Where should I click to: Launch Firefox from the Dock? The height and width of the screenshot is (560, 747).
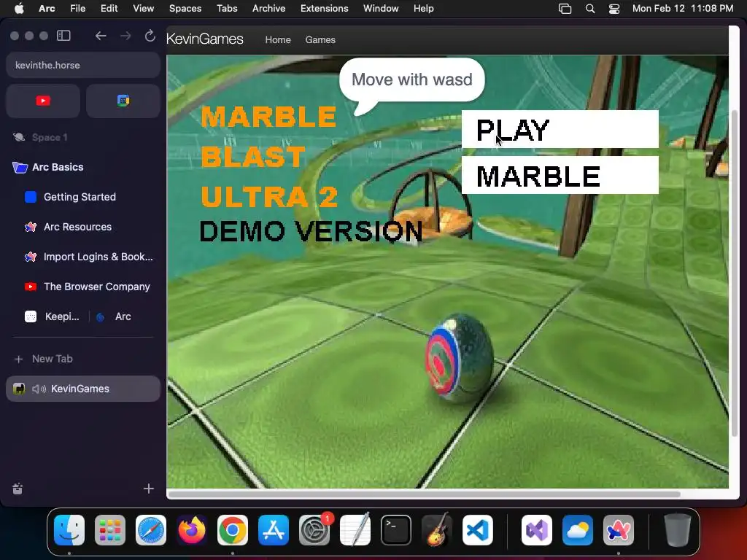(192, 530)
